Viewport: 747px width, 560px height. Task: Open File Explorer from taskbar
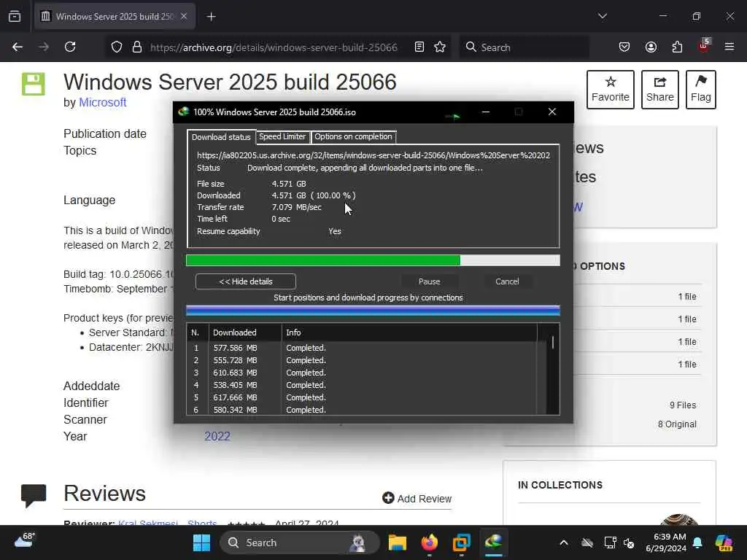point(397,542)
